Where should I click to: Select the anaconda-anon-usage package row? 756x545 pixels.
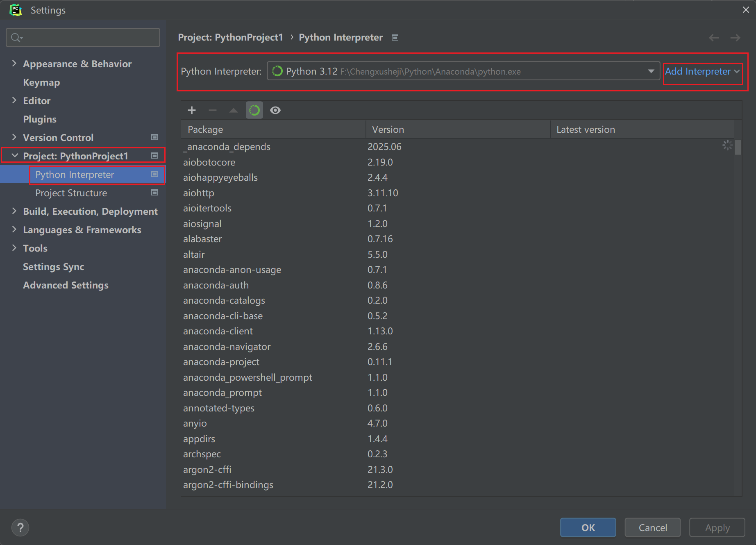pos(458,270)
